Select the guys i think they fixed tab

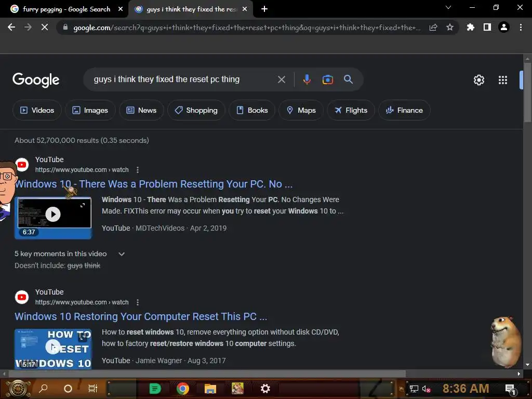pyautogui.click(x=190, y=9)
